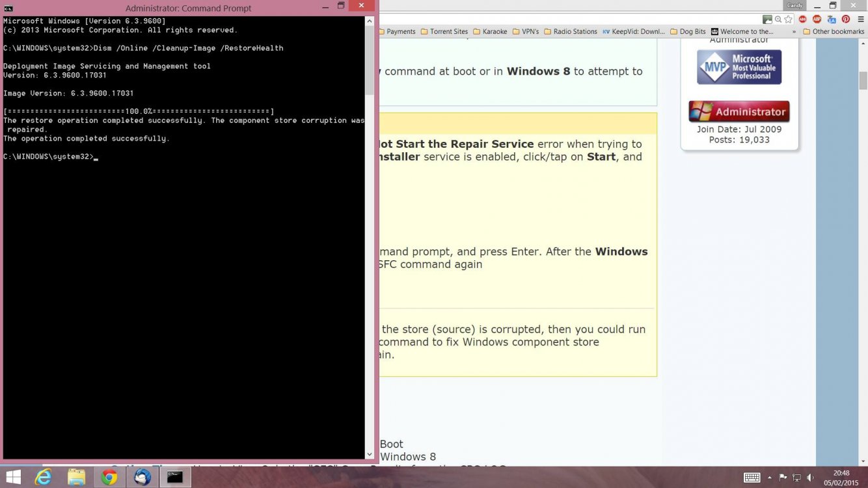This screenshot has height=488, width=868.
Task: Click the Pinterest extension icon
Action: point(845,20)
